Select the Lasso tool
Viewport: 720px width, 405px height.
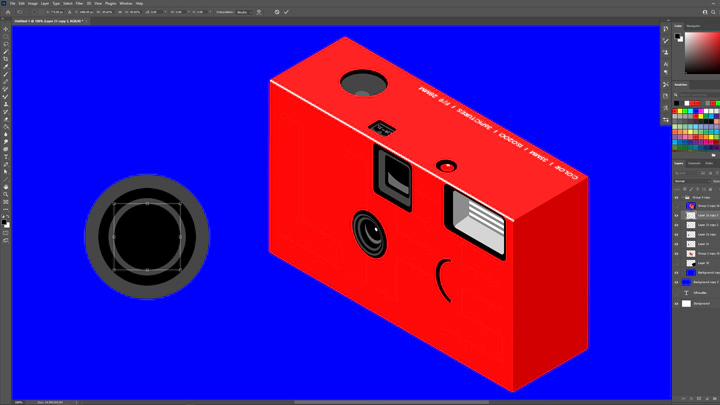(x=6, y=44)
